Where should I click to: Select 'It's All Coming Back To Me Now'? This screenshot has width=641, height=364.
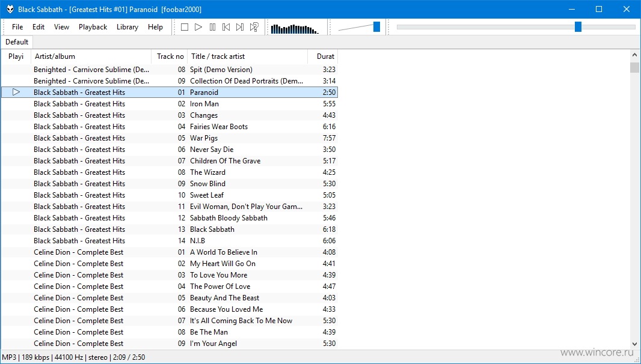[169, 321]
